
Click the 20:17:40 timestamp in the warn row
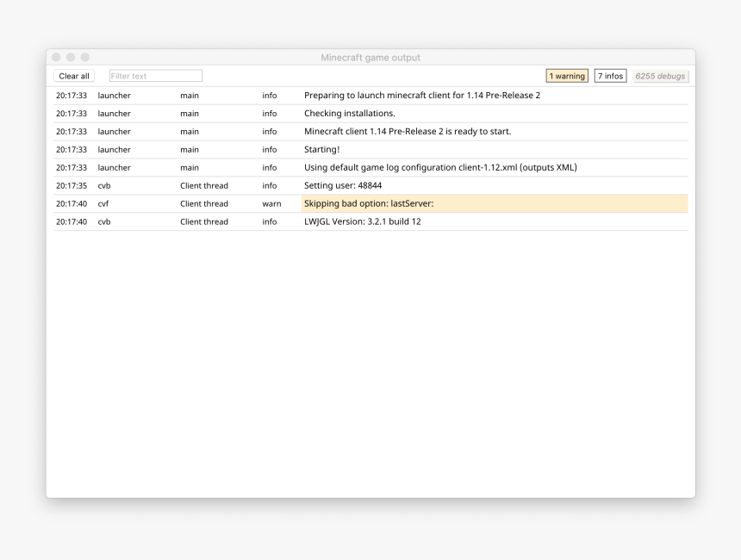tap(72, 203)
